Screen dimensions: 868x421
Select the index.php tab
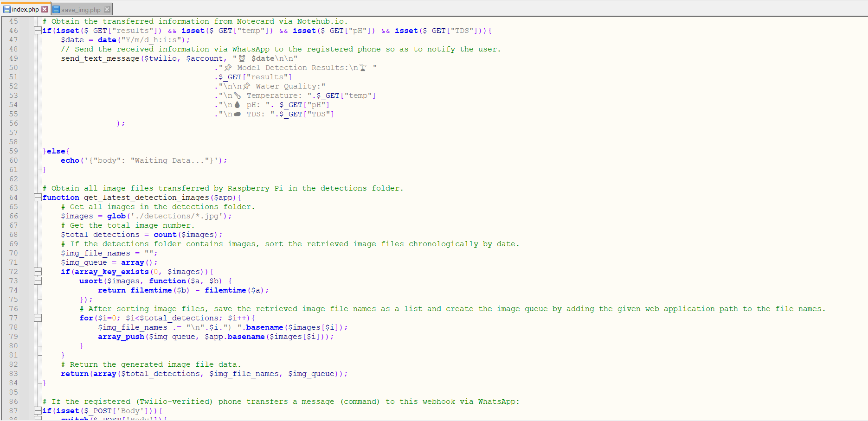(x=26, y=8)
